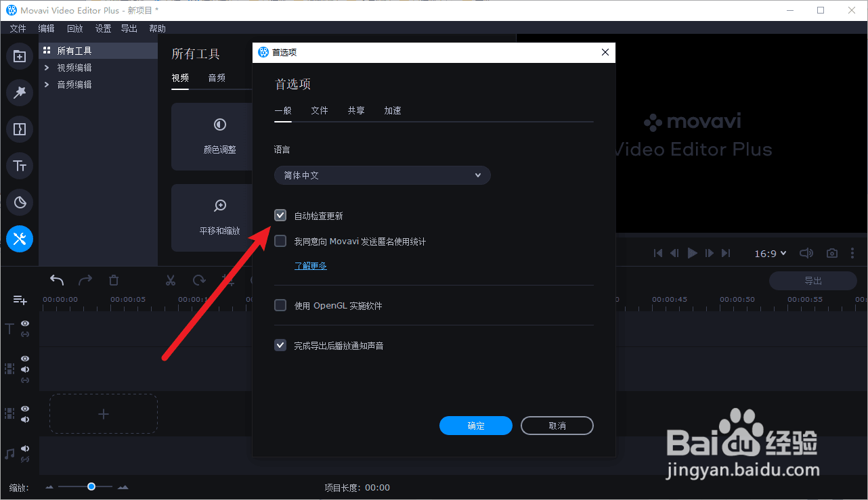Click the zoom-in mountain icon
This screenshot has height=500, width=868.
pyautogui.click(x=123, y=487)
